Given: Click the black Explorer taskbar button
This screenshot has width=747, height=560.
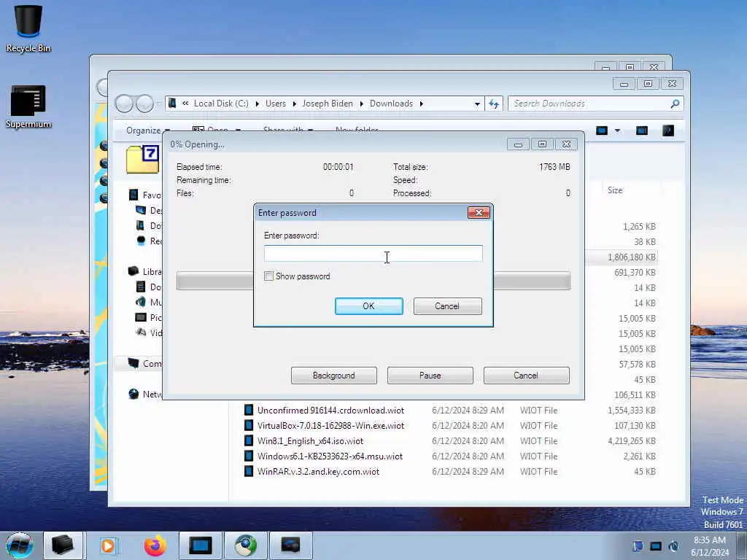Looking at the screenshot, I should [63, 545].
